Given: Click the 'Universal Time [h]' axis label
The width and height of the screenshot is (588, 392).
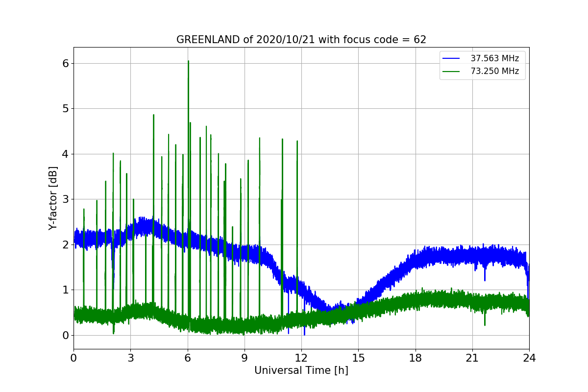Looking at the screenshot, I should [301, 371].
